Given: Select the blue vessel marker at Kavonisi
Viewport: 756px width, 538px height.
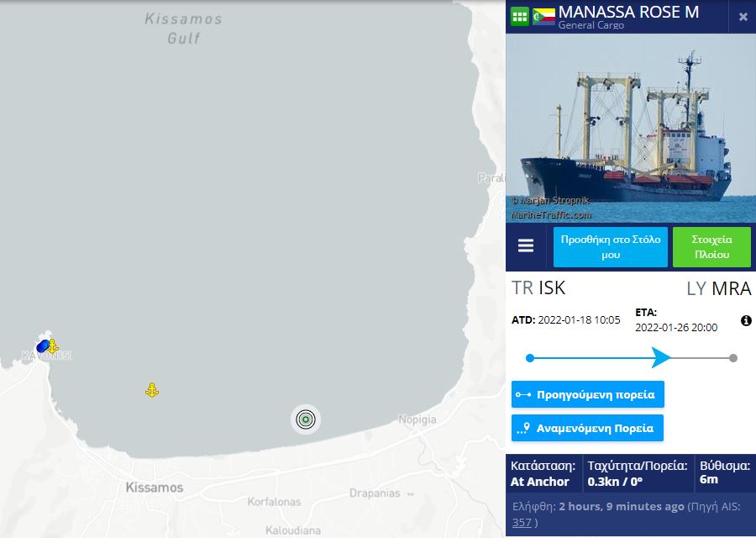Looking at the screenshot, I should [43, 346].
